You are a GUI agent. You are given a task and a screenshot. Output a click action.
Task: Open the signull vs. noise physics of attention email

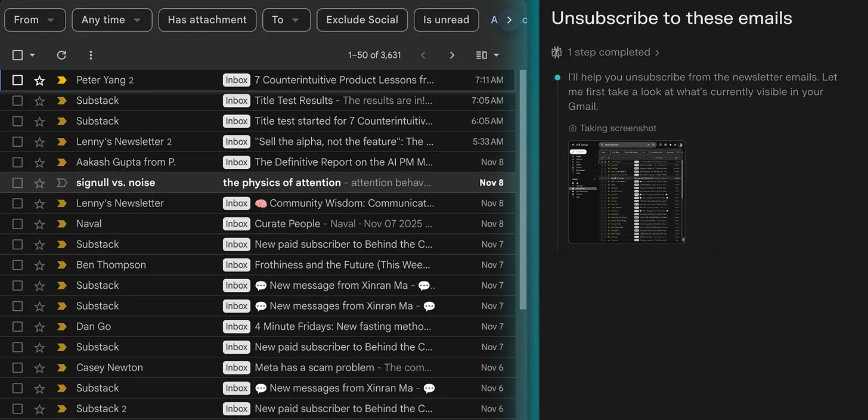258,183
